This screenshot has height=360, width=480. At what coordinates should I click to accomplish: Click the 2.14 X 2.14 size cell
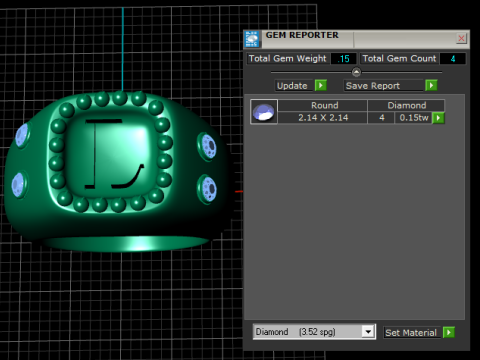[x=323, y=118]
